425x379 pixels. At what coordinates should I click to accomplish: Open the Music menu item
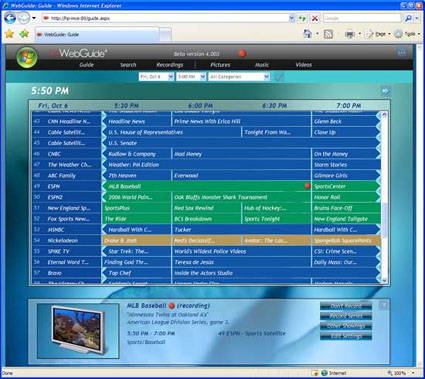pos(262,65)
